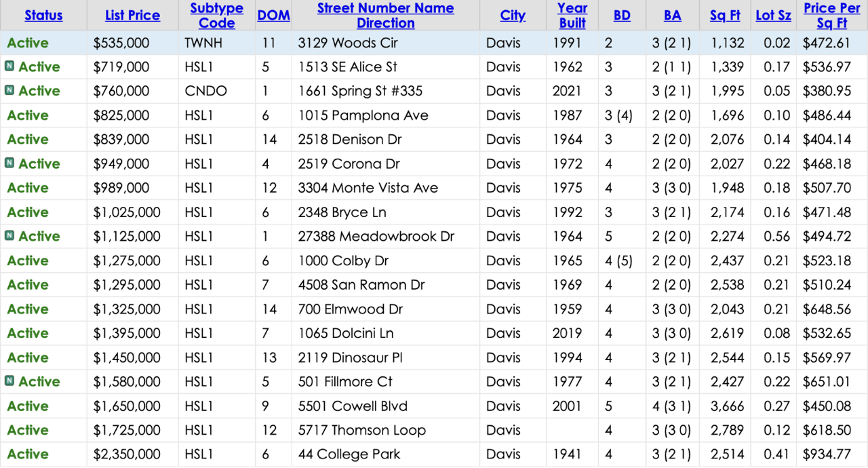This screenshot has height=468, width=868.
Task: Select the 2519 Corona Dr address
Action: [x=349, y=164]
